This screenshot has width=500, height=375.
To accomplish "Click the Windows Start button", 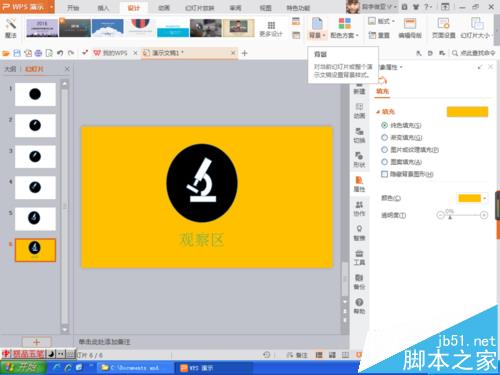I will 22,368.
